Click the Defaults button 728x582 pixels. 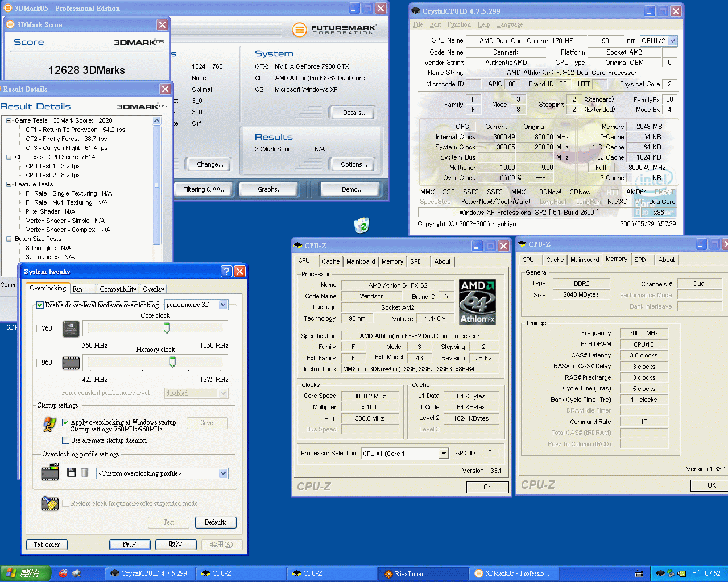[215, 522]
